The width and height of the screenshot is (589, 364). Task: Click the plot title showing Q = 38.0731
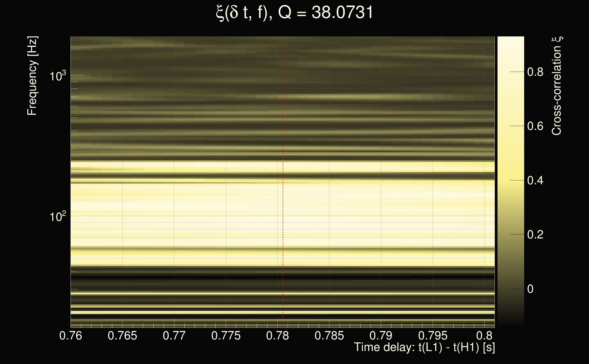(x=294, y=13)
